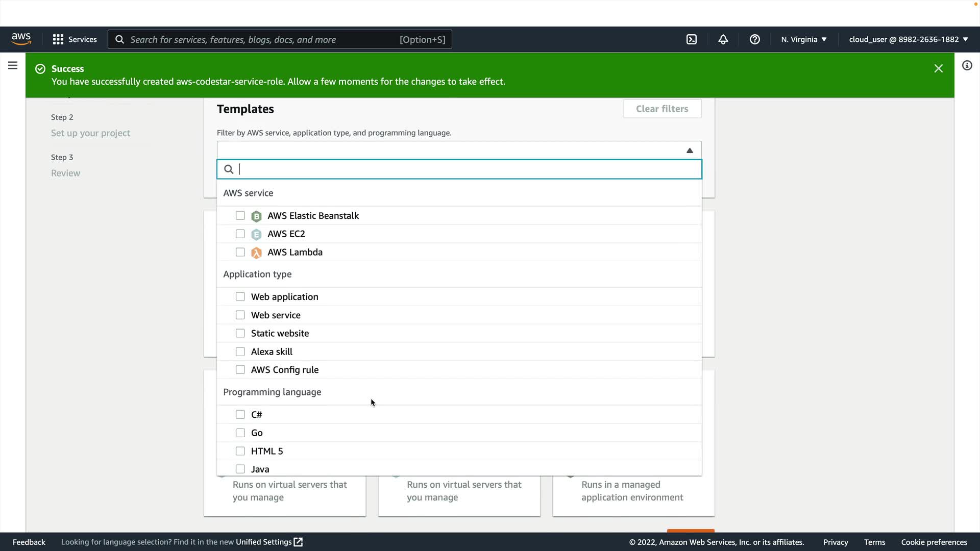Screen dimensions: 980x551
Task: Collapse the templates filter dropdown arrow
Action: click(x=689, y=151)
